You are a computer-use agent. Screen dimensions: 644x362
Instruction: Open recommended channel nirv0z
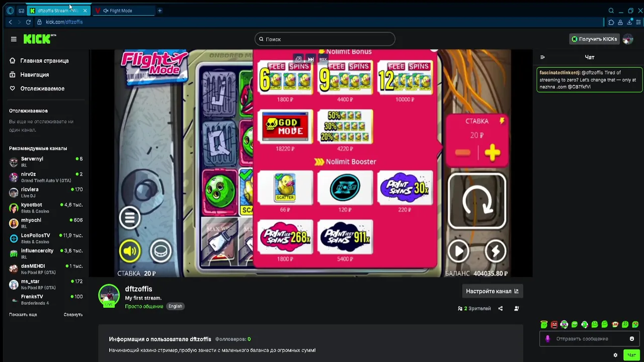tap(46, 177)
